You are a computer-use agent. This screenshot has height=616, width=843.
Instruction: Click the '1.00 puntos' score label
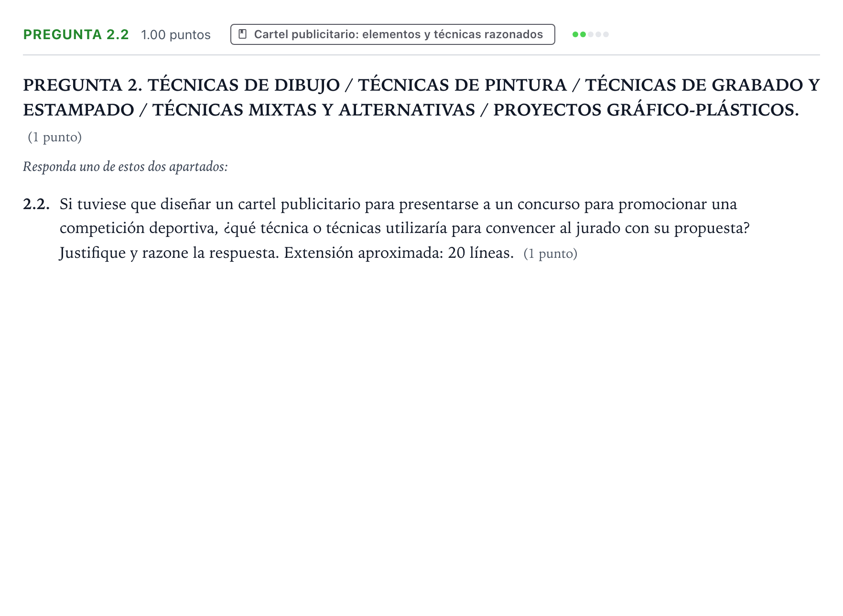point(176,35)
